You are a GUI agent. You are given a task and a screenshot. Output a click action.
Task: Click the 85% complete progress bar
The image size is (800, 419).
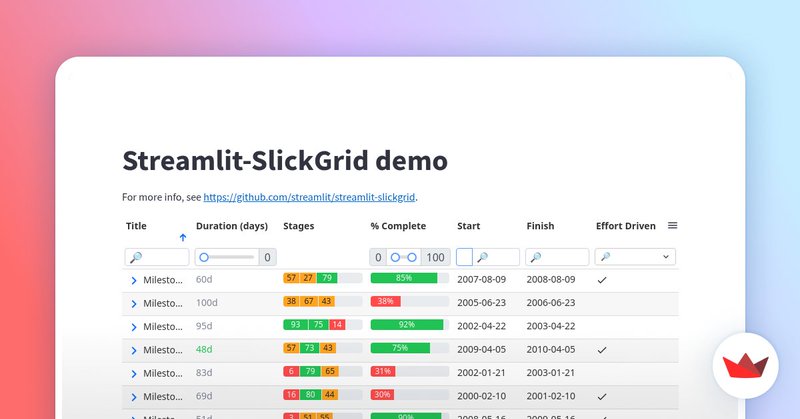pos(410,278)
